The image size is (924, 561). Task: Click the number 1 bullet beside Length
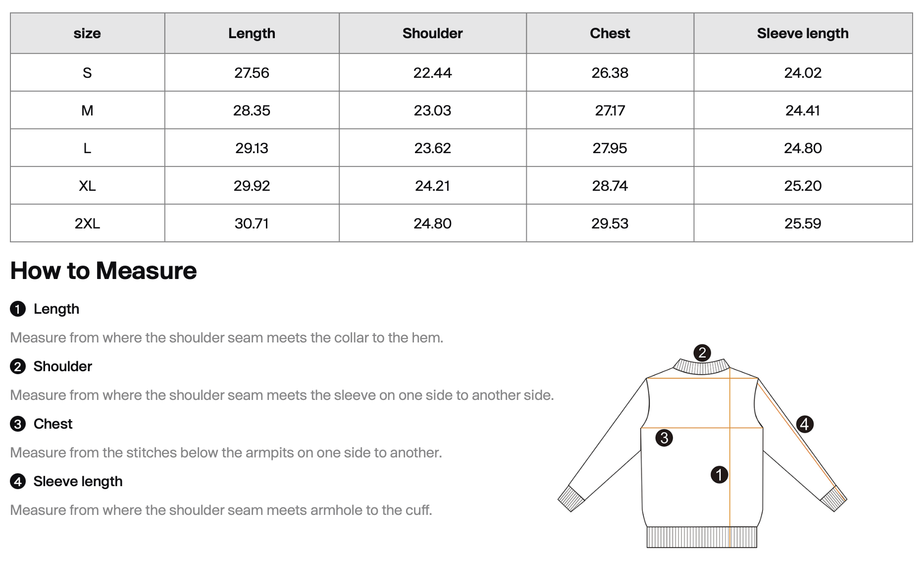pyautogui.click(x=18, y=309)
